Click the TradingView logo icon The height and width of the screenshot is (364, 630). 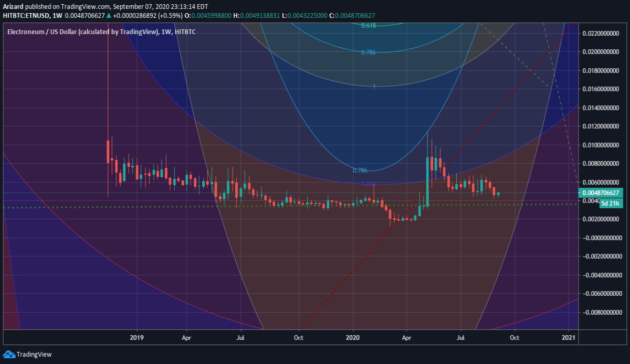click(x=9, y=355)
